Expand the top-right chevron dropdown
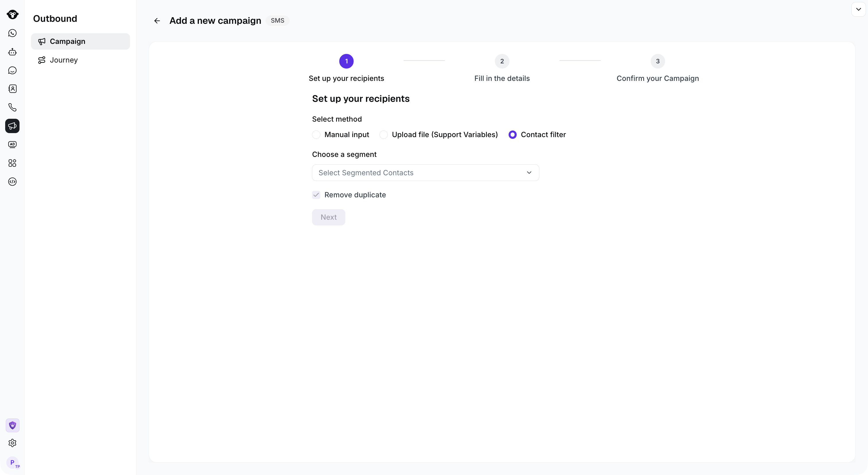The width and height of the screenshot is (868, 475). [x=859, y=9]
